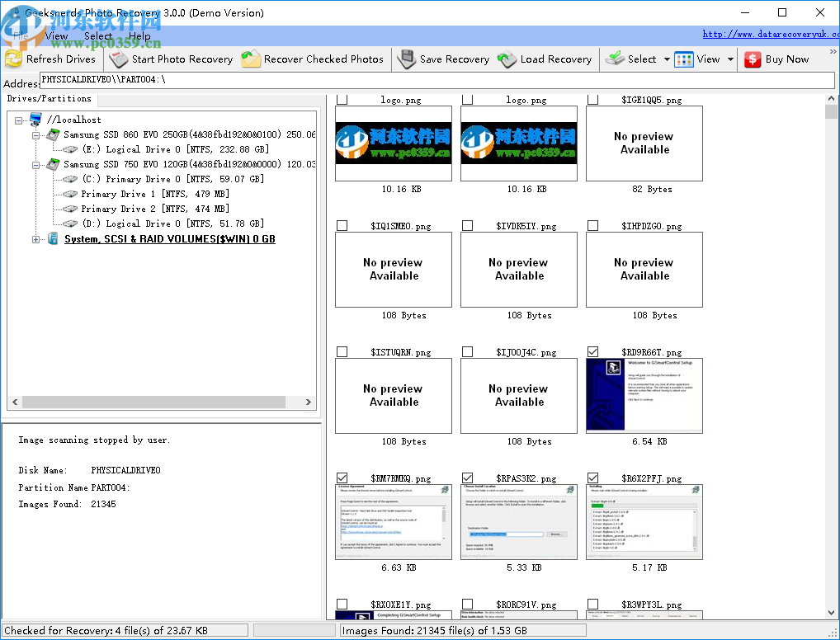Viewport: 840px width, 640px height.
Task: Check the checkbox for logo.png
Action: (x=342, y=99)
